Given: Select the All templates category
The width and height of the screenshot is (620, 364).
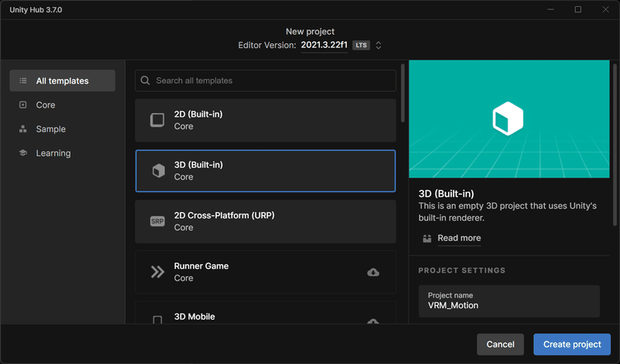Looking at the screenshot, I should pos(63,81).
